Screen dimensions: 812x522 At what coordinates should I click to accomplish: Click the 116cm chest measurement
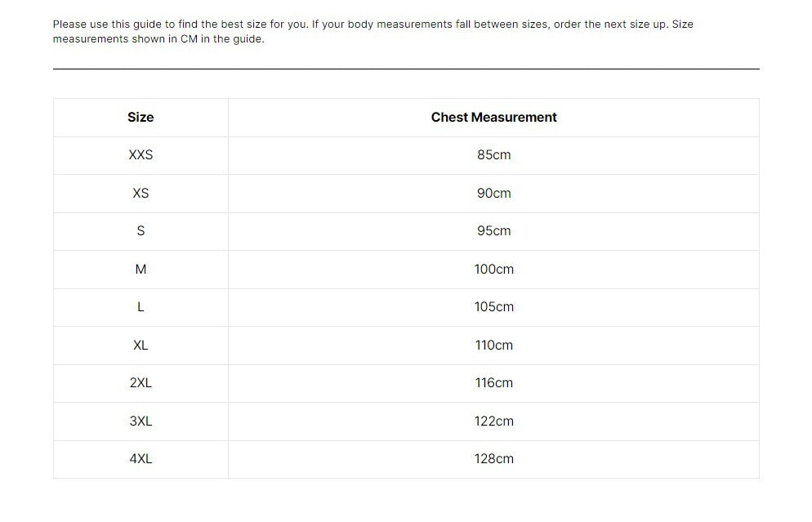click(493, 383)
